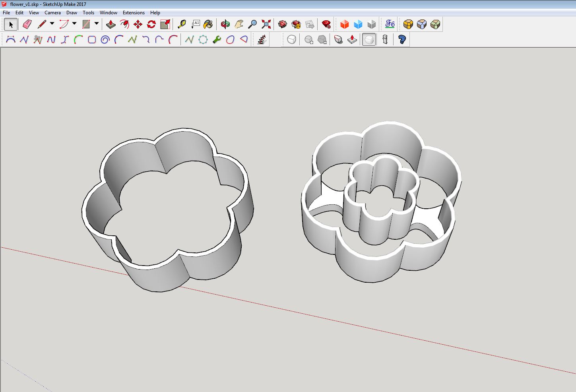This screenshot has height=392, width=576.
Task: Select the Rectangle shape tool
Action: (x=86, y=25)
